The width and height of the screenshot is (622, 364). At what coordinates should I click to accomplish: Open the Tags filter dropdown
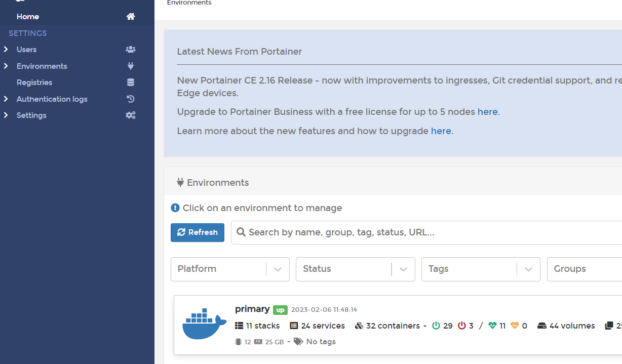(481, 269)
